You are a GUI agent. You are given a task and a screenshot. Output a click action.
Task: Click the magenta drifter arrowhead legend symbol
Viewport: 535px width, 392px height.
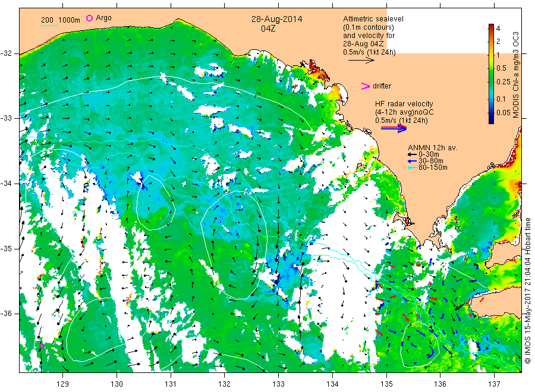coord(366,86)
